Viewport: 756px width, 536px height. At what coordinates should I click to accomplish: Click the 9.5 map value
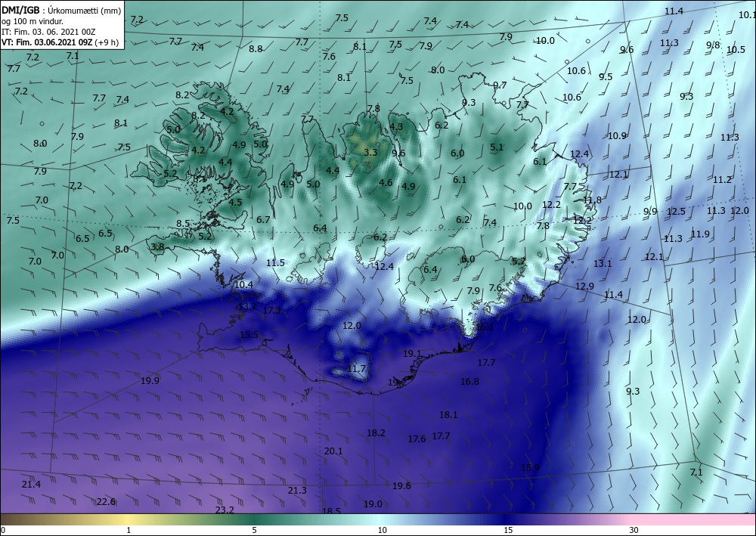(606, 76)
